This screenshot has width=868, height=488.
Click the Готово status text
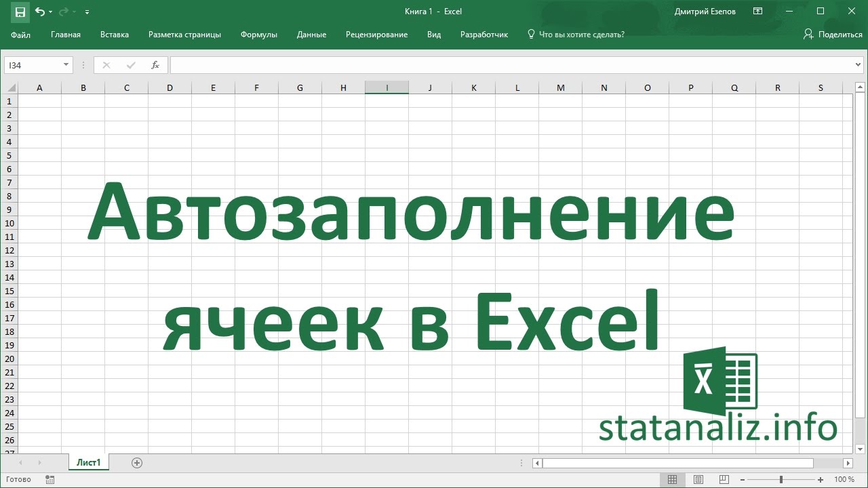pos(18,480)
